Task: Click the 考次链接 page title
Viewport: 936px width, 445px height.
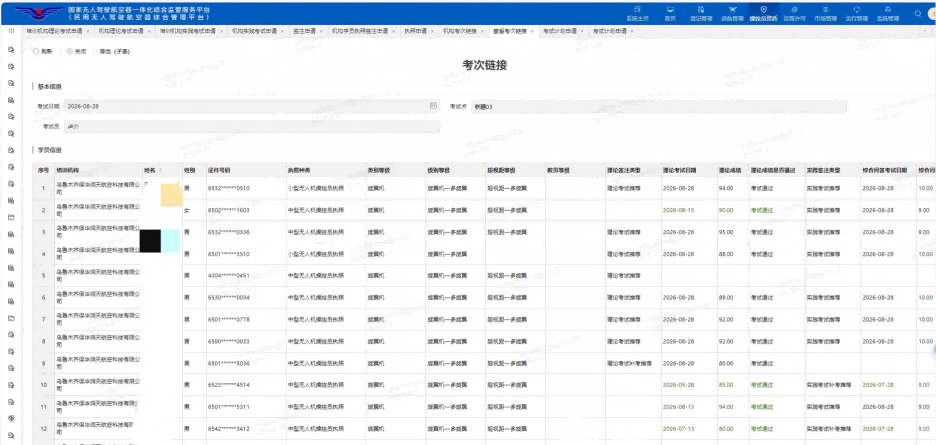Action: 485,65
